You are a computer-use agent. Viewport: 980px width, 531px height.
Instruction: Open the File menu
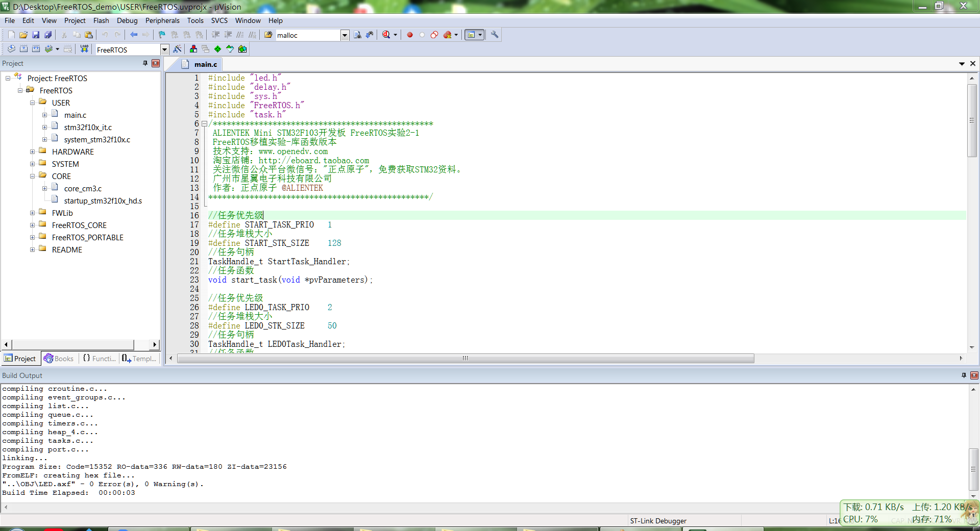(x=10, y=20)
